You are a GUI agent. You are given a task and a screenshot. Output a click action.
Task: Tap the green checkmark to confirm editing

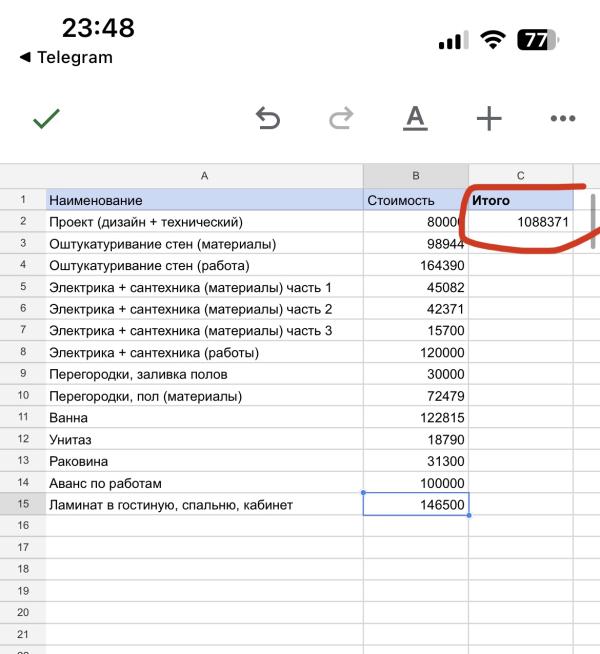click(46, 119)
